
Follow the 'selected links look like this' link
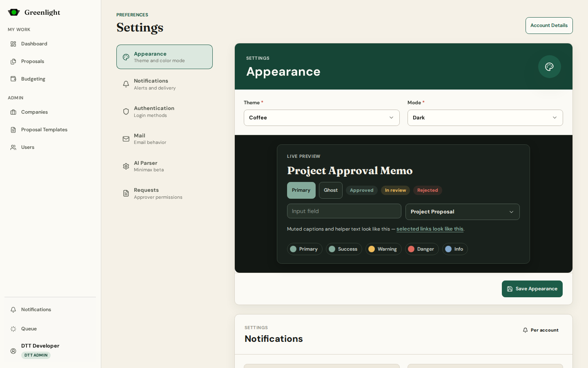point(430,229)
